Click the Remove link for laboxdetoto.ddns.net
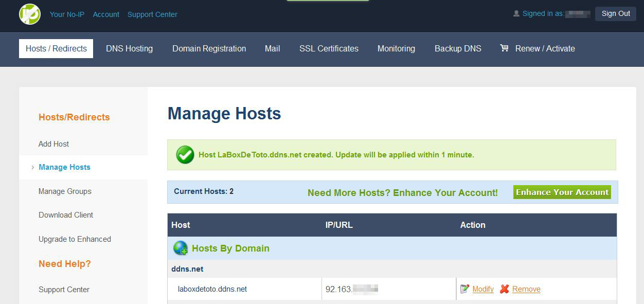Screen dimensions: 644x304 point(526,289)
